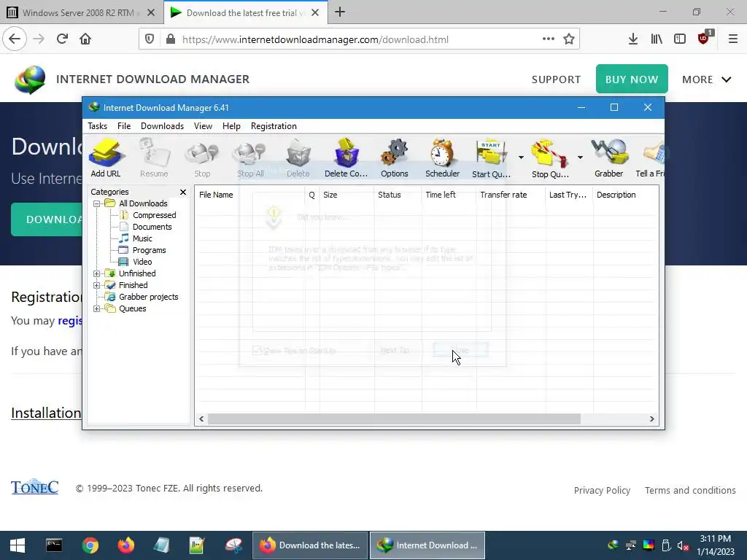Image resolution: width=747 pixels, height=560 pixels.
Task: Open Firefox downloads arrow icon
Action: point(632,39)
